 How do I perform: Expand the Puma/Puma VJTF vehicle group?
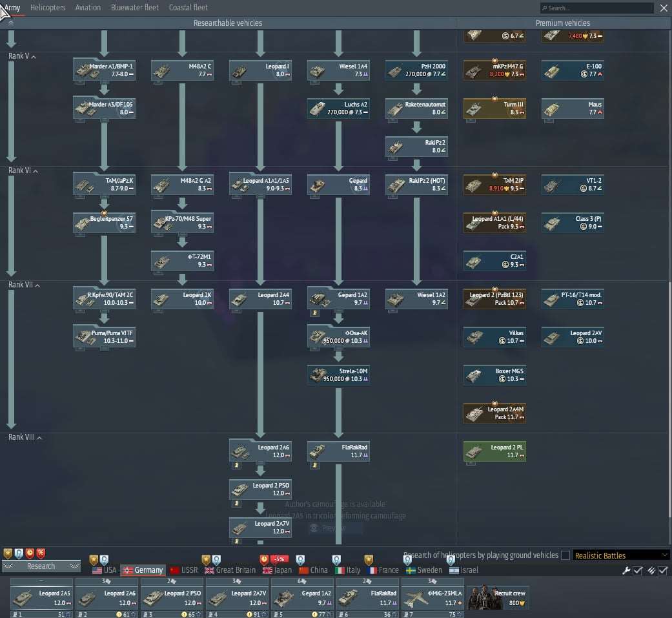coord(105,336)
